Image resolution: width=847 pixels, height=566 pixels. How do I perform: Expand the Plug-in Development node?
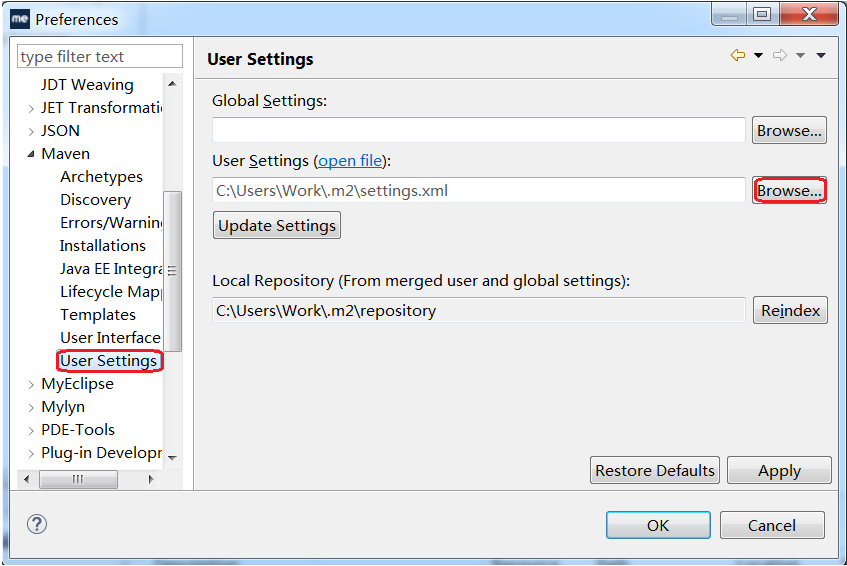pyautogui.click(x=31, y=454)
